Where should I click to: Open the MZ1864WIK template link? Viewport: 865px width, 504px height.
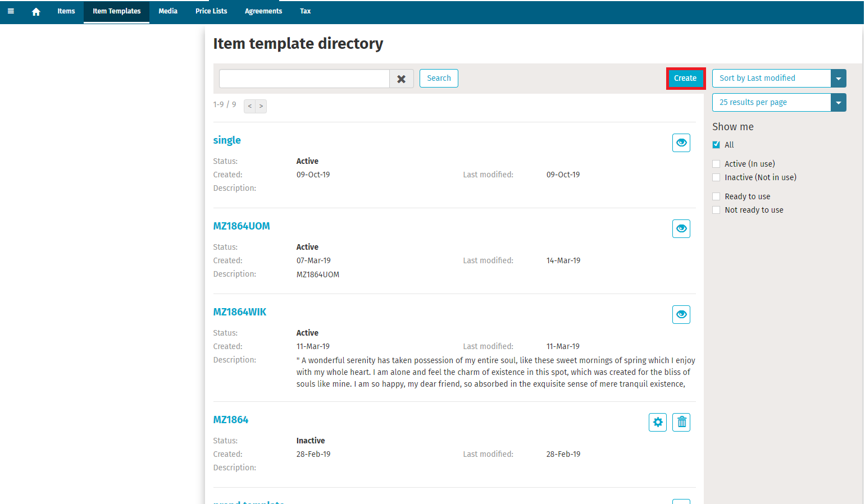click(240, 312)
